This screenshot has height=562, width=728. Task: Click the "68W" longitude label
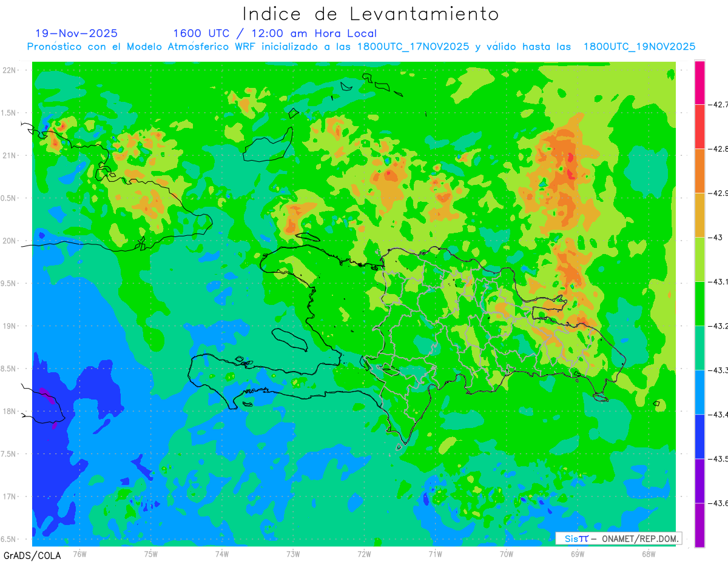[x=649, y=554]
